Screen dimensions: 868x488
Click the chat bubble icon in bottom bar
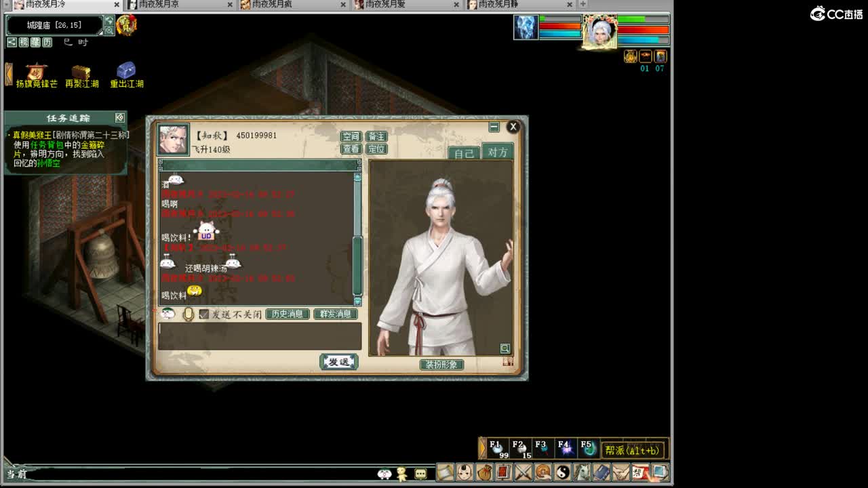(420, 474)
